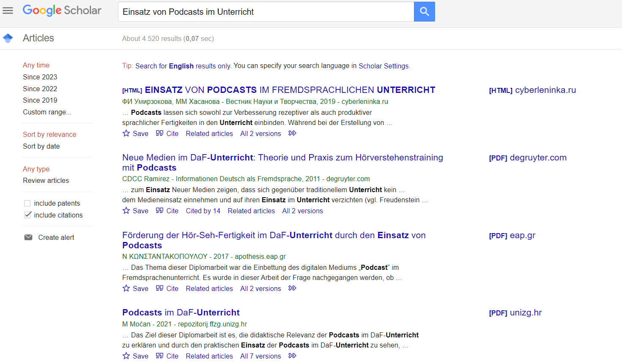Click the Cite quote icon for Neue Medien result
Viewport: 622px width, 364px height.
[x=159, y=211]
